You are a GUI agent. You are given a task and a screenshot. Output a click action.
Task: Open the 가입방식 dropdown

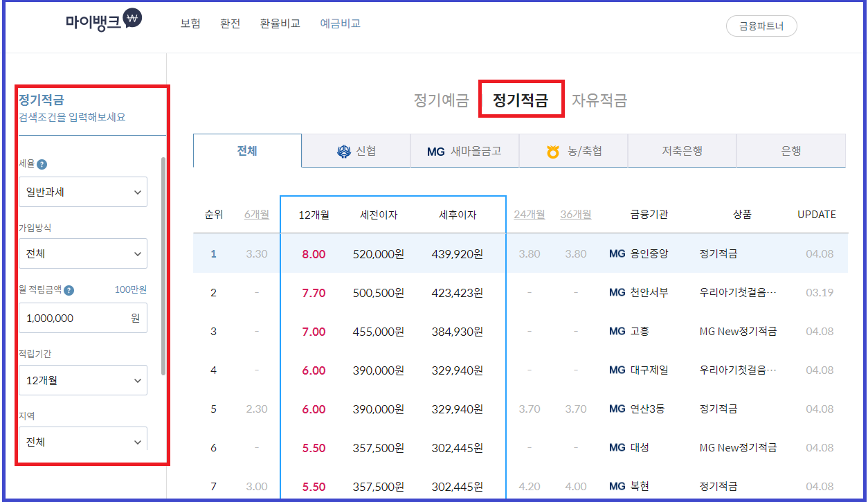[83, 253]
